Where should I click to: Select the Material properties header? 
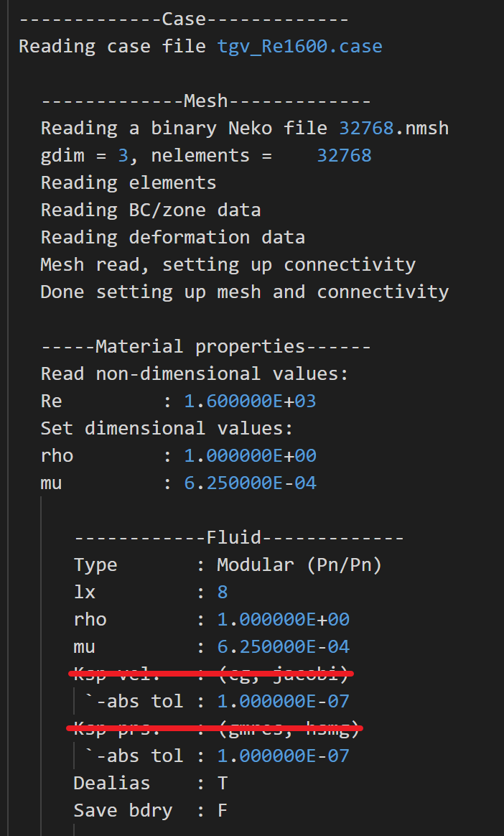click(205, 347)
